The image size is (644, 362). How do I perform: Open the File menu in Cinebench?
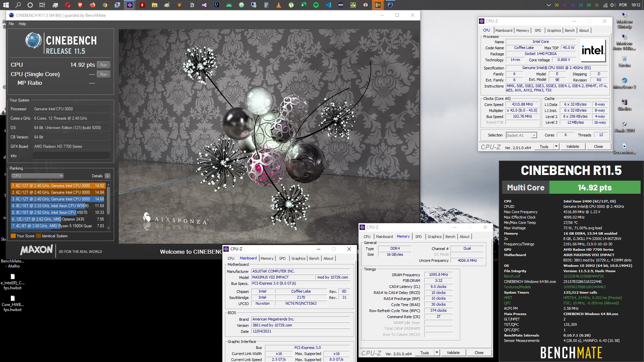(x=11, y=24)
